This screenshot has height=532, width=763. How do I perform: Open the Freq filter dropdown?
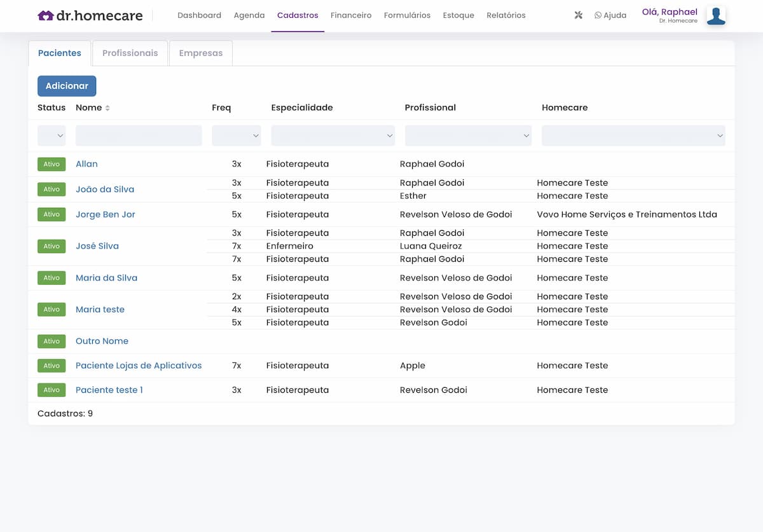click(x=236, y=135)
